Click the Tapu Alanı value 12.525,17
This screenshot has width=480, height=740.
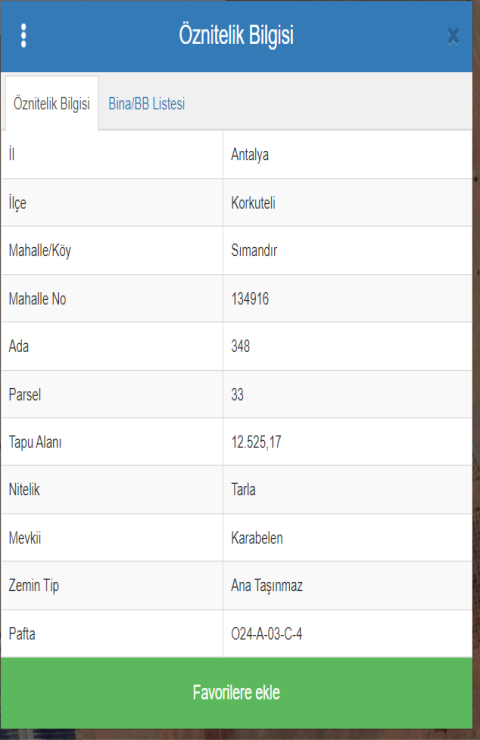click(256, 442)
